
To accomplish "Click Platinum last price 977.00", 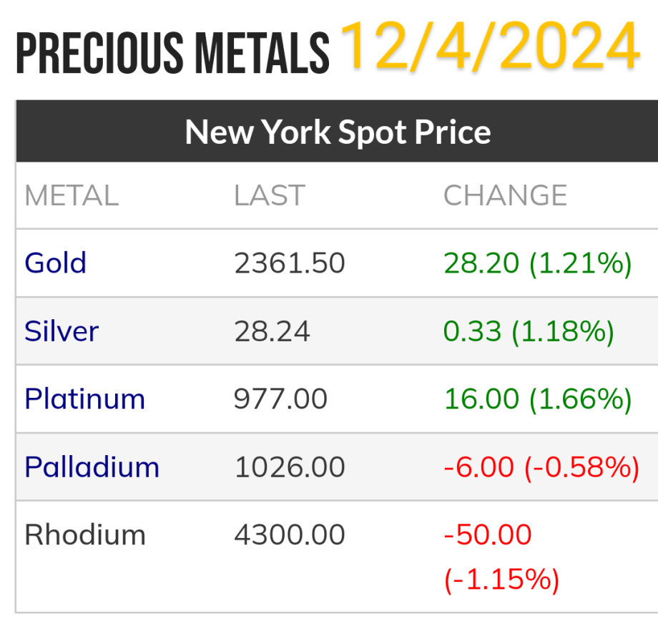I will pyautogui.click(x=280, y=399).
